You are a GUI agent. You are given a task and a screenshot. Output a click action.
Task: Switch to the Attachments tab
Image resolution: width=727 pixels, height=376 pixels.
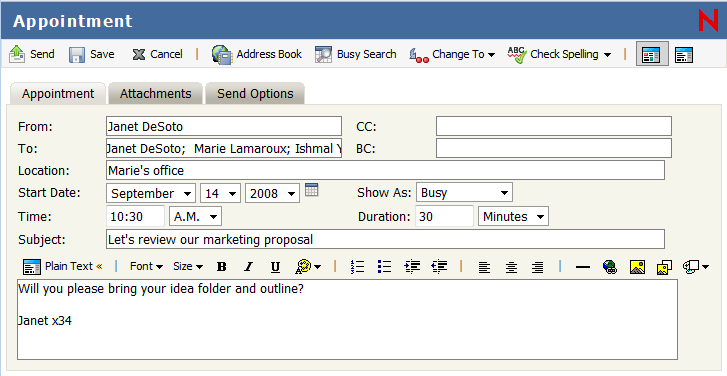[155, 94]
